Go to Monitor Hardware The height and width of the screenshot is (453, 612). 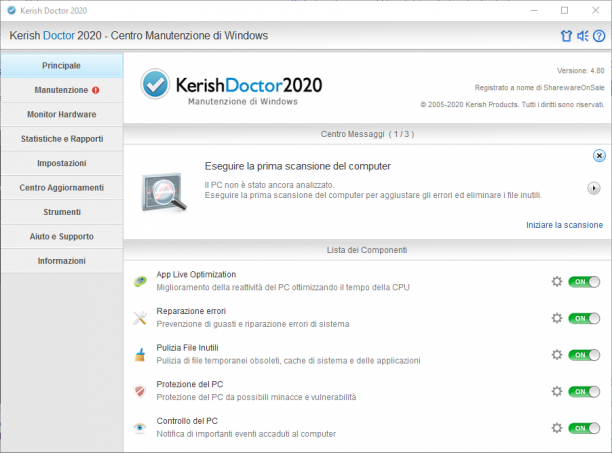coord(62,114)
